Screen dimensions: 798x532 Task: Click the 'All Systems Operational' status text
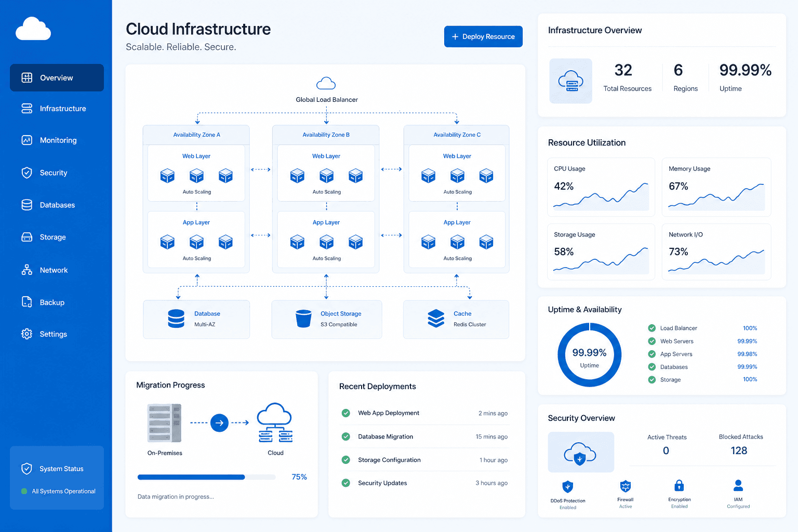pyautogui.click(x=63, y=491)
